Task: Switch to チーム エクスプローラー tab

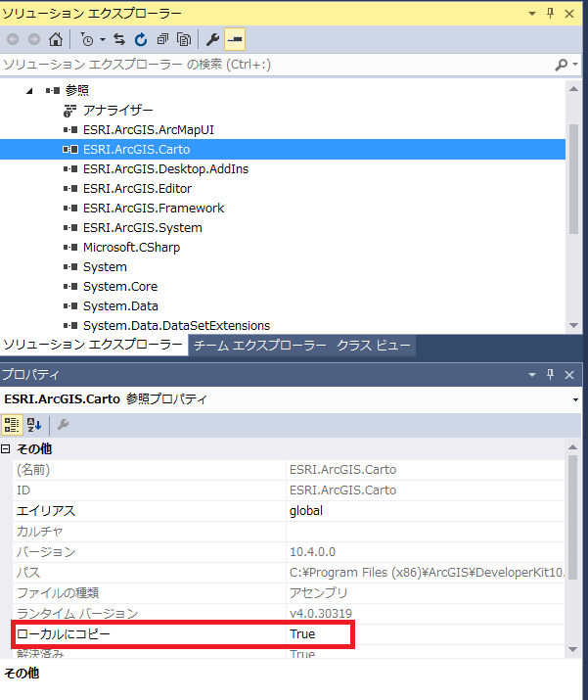Action: tap(260, 346)
